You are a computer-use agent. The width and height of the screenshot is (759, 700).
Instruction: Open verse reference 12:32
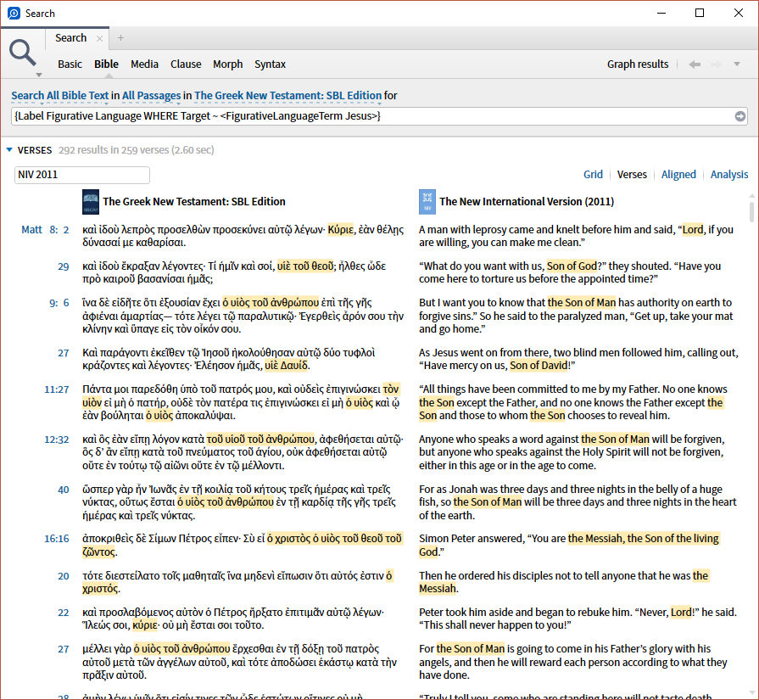(x=57, y=440)
